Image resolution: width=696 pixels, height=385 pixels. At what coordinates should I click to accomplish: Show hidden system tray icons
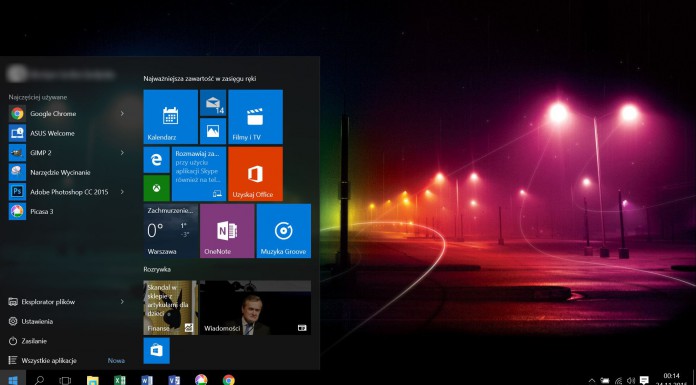[592, 381]
